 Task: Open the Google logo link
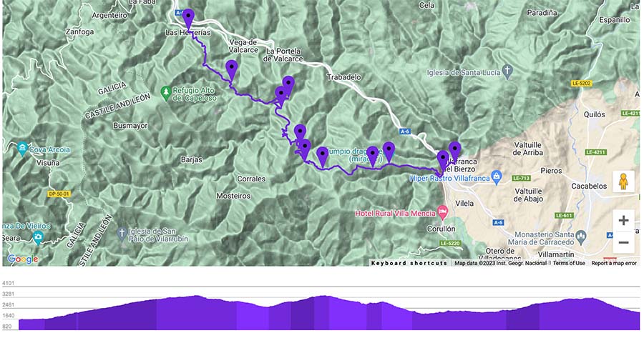click(x=23, y=259)
